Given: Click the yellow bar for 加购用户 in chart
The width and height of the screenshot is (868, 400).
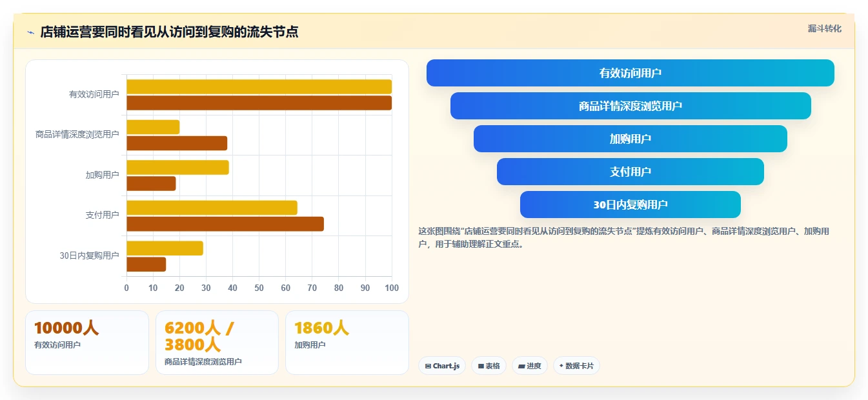Looking at the screenshot, I should [177, 167].
